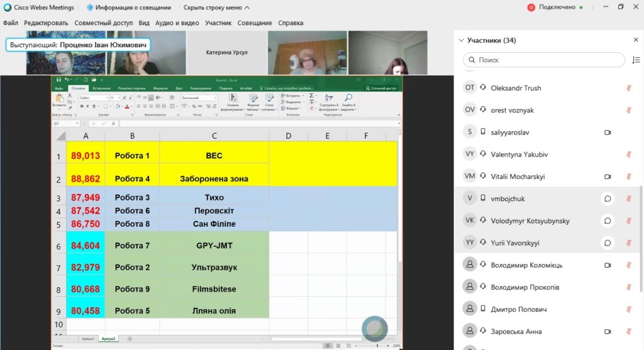Open the Совместный доступ menu
This screenshot has height=350, width=644.
pyautogui.click(x=104, y=23)
